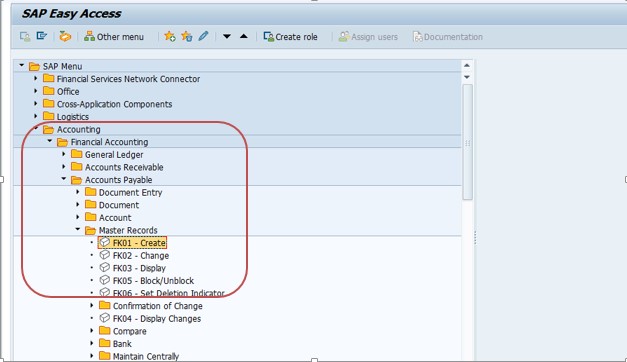Click the Document Entry folder icon
This screenshot has width=627, height=362.
[x=90, y=192]
